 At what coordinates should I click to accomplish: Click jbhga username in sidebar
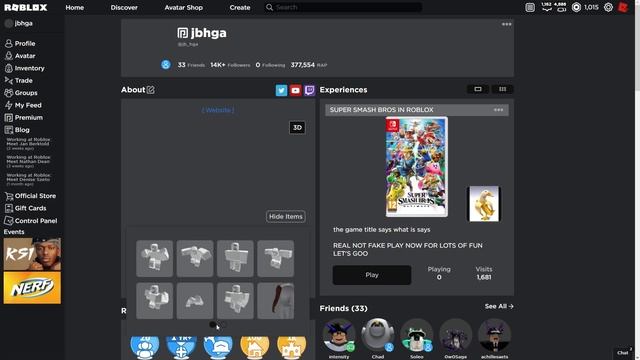click(x=24, y=23)
